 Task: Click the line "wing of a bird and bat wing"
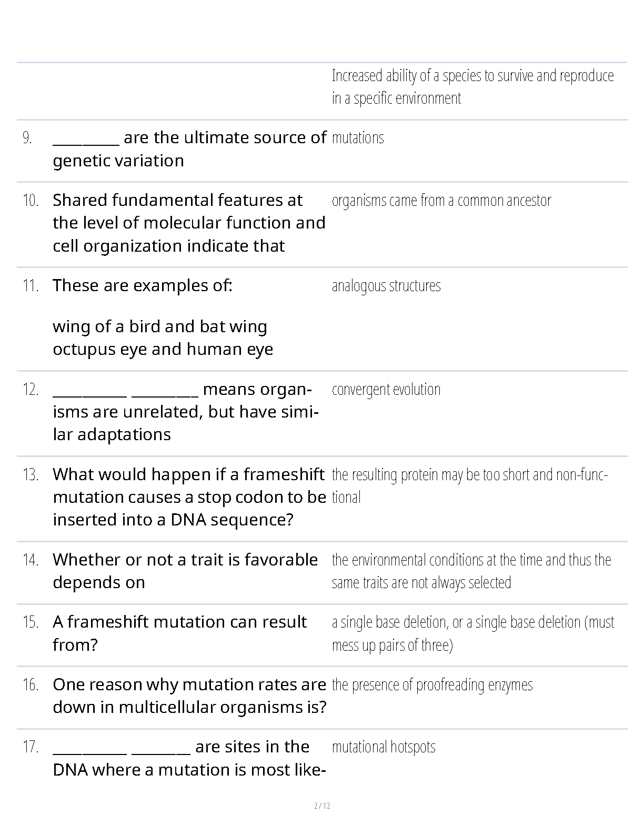pos(160,326)
